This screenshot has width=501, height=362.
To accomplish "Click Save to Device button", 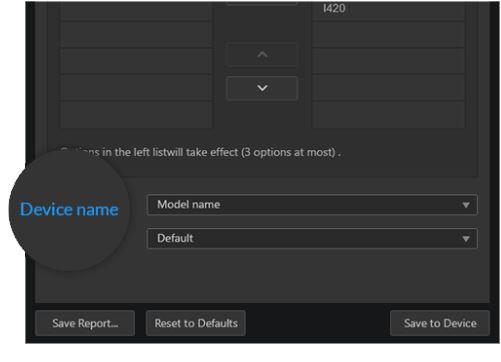I will click(x=440, y=323).
